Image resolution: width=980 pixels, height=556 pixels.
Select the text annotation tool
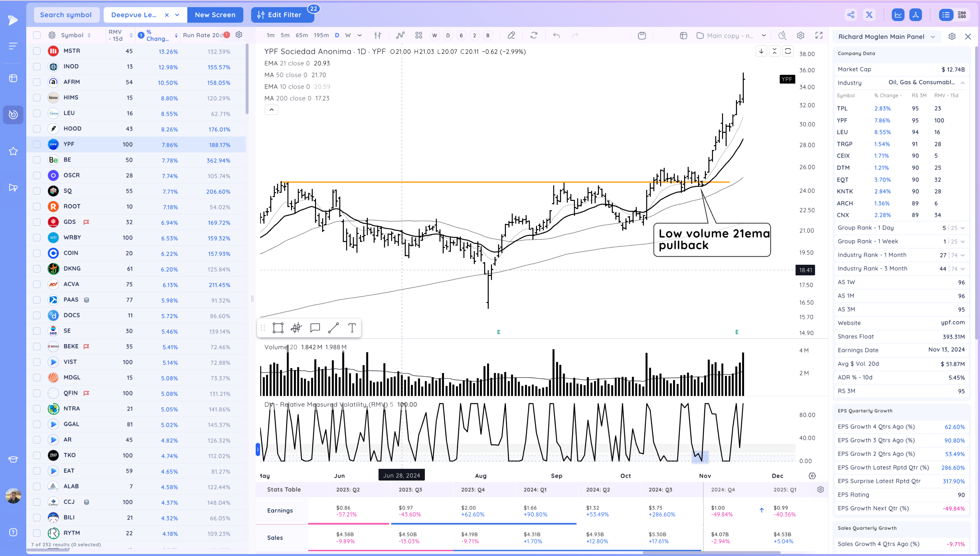click(352, 328)
